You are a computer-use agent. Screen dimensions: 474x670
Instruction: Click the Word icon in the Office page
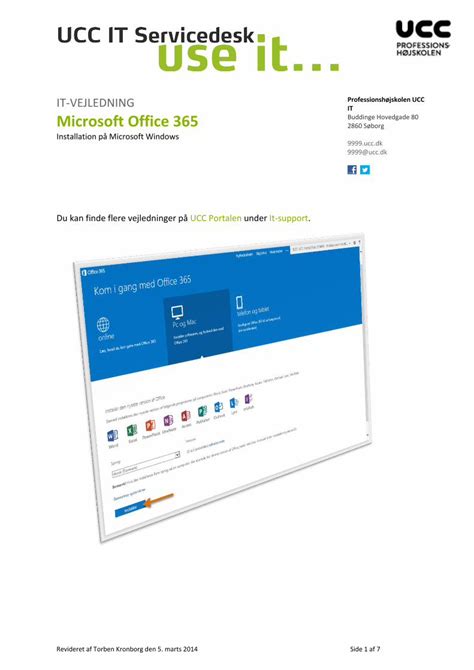coord(112,436)
